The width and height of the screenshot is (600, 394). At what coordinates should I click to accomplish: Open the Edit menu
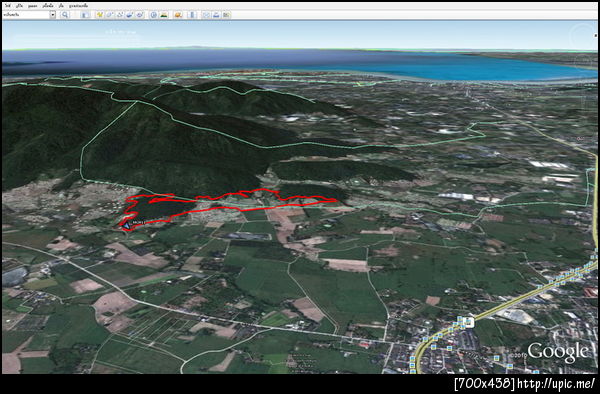(19, 6)
